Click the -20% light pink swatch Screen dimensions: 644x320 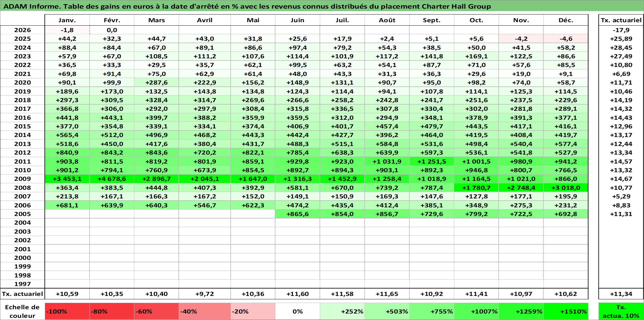(253, 311)
